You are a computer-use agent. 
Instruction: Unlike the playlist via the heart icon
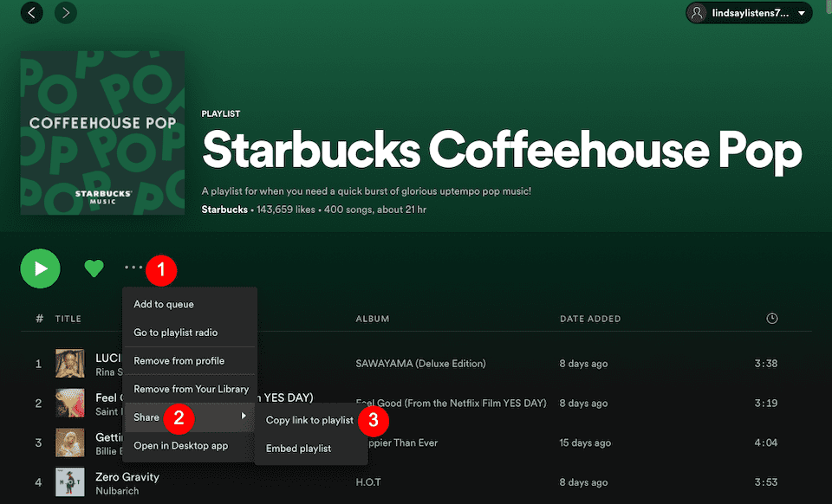pos(94,268)
